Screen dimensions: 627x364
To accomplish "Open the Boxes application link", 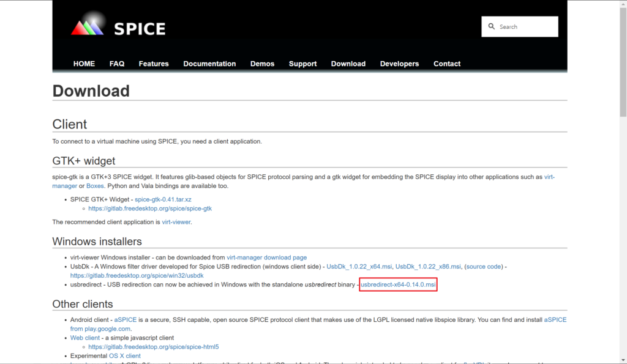I will point(95,186).
